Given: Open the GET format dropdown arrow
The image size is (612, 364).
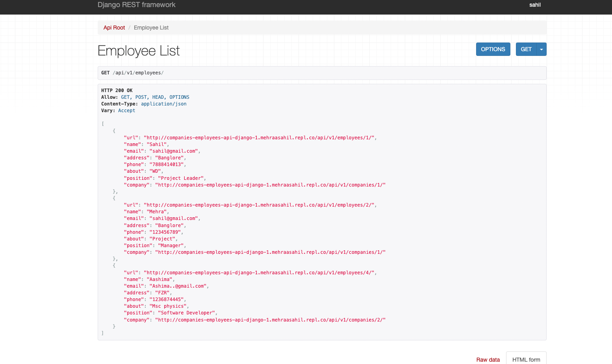Looking at the screenshot, I should [x=542, y=49].
